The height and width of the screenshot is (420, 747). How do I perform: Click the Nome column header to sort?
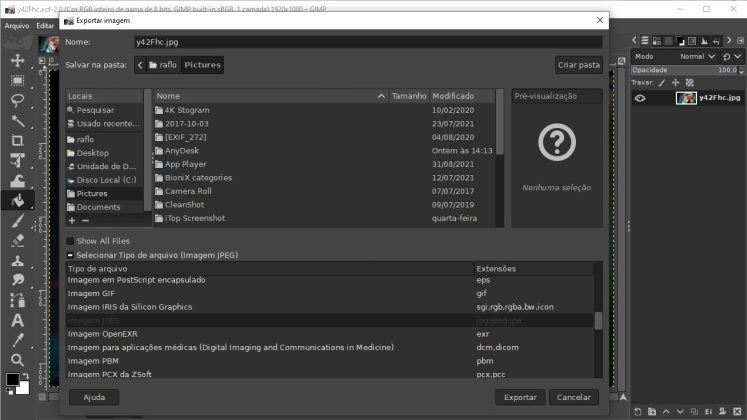point(166,96)
